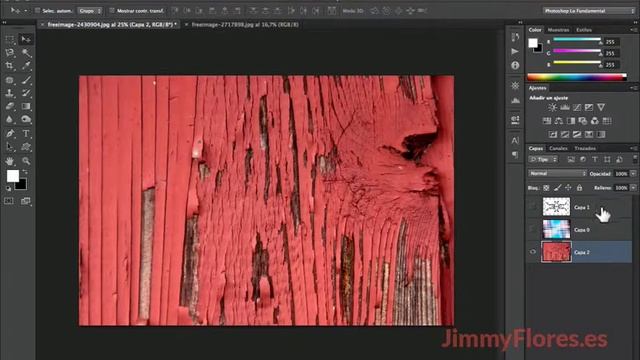
Task: Open the Opacidad slider dropdown
Action: pyautogui.click(x=633, y=173)
